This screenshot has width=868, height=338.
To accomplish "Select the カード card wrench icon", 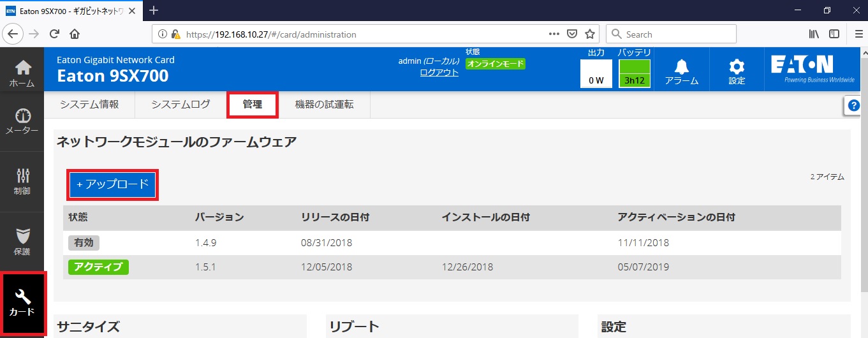I will coord(22,303).
